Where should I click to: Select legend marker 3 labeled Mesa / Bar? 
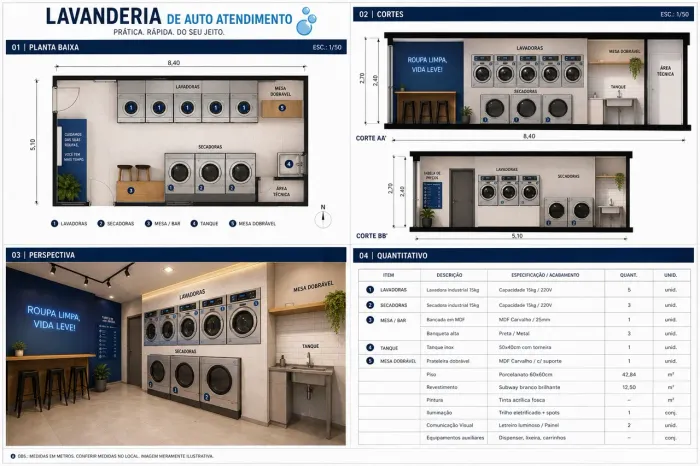tap(148, 223)
